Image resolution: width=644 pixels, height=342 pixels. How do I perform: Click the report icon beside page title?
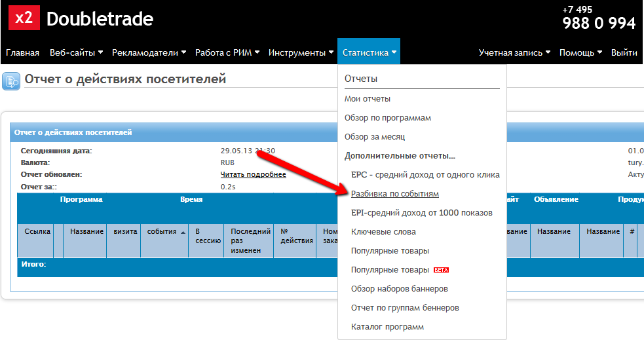(10, 81)
